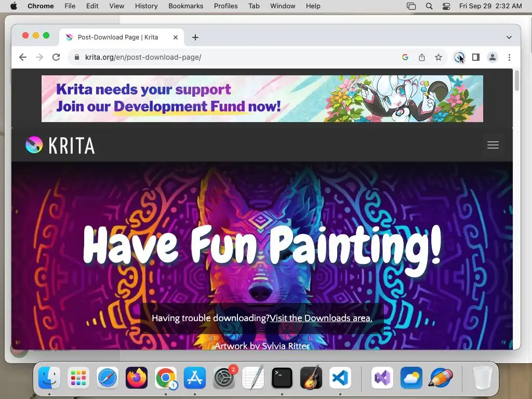View site info via the lock icon
The width and height of the screenshot is (532, 399).
[77, 57]
